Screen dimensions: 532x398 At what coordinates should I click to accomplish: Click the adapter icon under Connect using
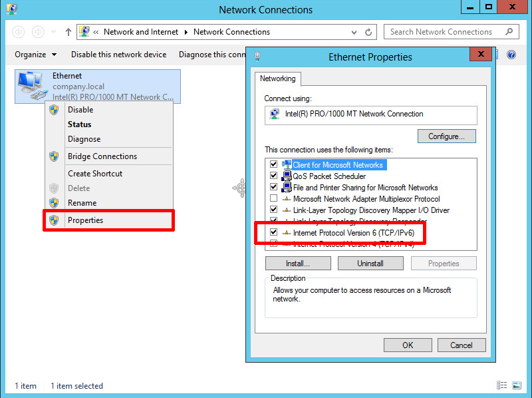point(274,114)
